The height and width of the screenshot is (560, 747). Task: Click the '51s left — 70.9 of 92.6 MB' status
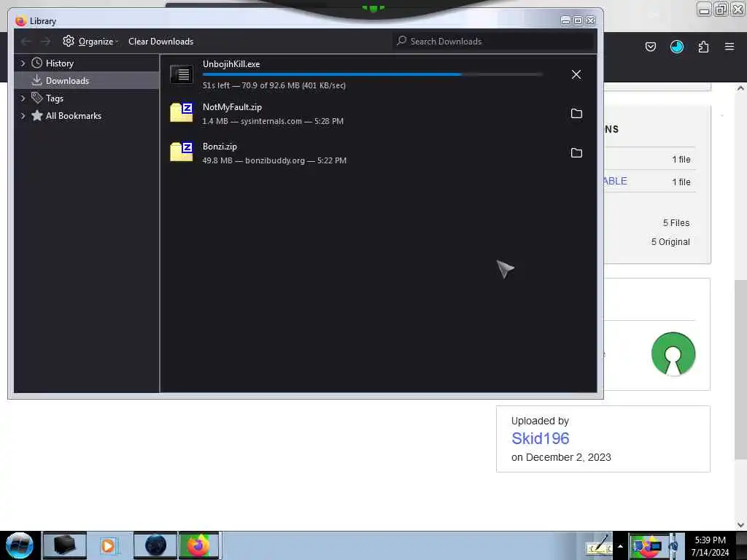(x=274, y=85)
